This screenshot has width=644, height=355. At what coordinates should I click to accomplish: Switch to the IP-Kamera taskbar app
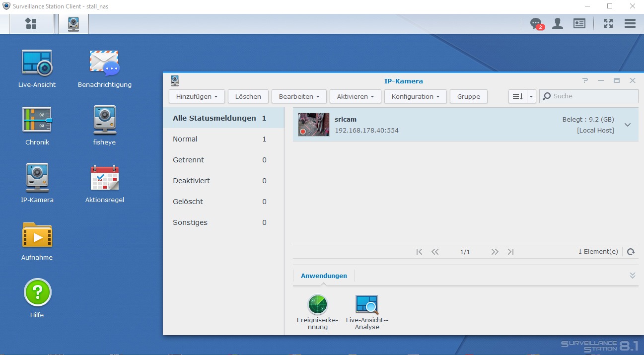[x=73, y=24]
